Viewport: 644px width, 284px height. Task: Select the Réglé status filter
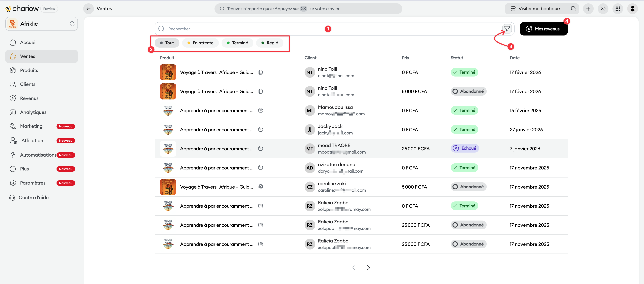[270, 43]
